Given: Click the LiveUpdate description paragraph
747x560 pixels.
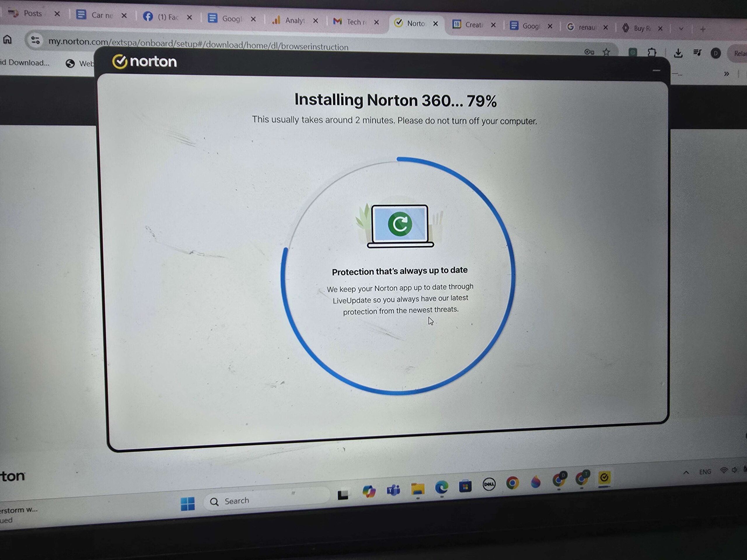Looking at the screenshot, I should click(400, 299).
